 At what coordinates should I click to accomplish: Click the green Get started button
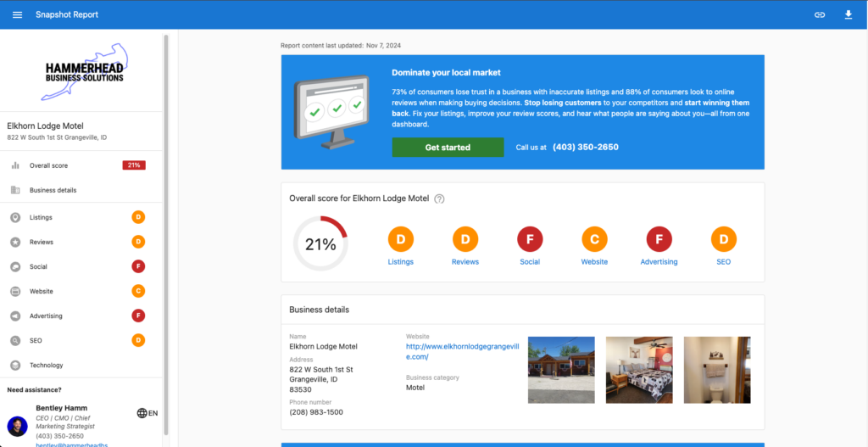coord(448,148)
